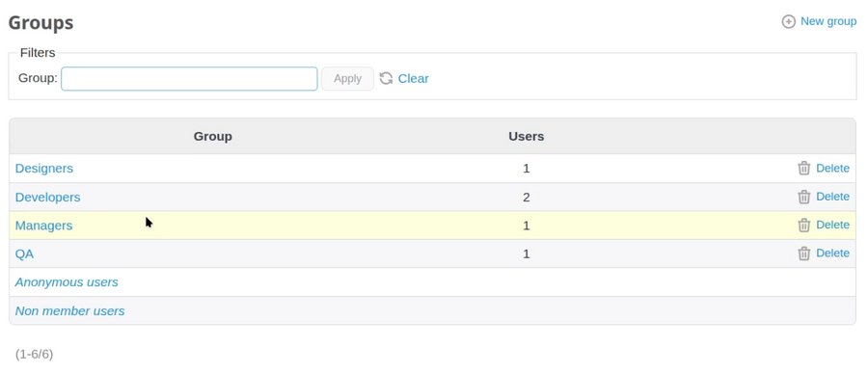Click the Clear filter link
Image resolution: width=868 pixels, height=373 pixels.
coord(413,79)
